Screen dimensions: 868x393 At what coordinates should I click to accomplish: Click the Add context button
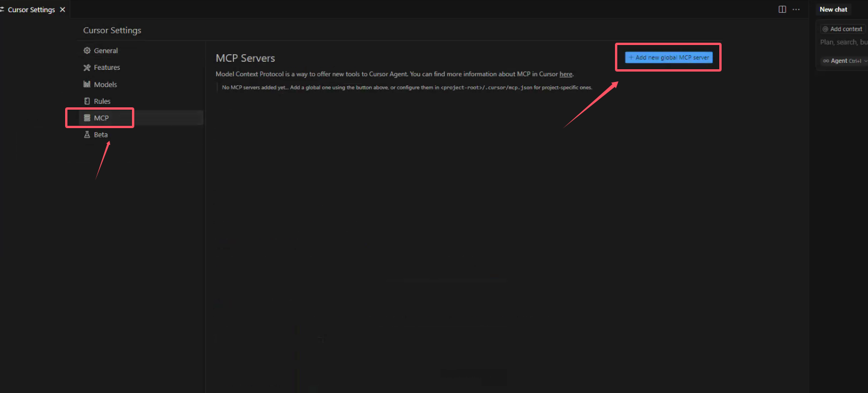[x=842, y=29]
